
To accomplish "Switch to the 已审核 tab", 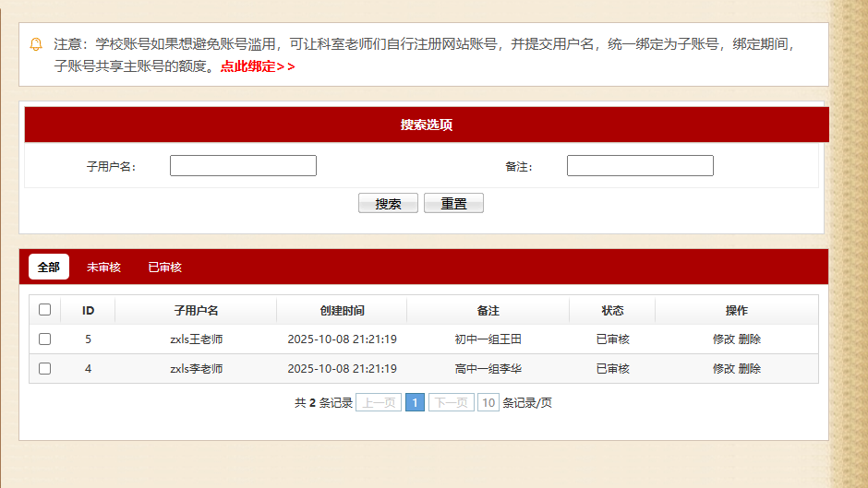I will tap(164, 267).
